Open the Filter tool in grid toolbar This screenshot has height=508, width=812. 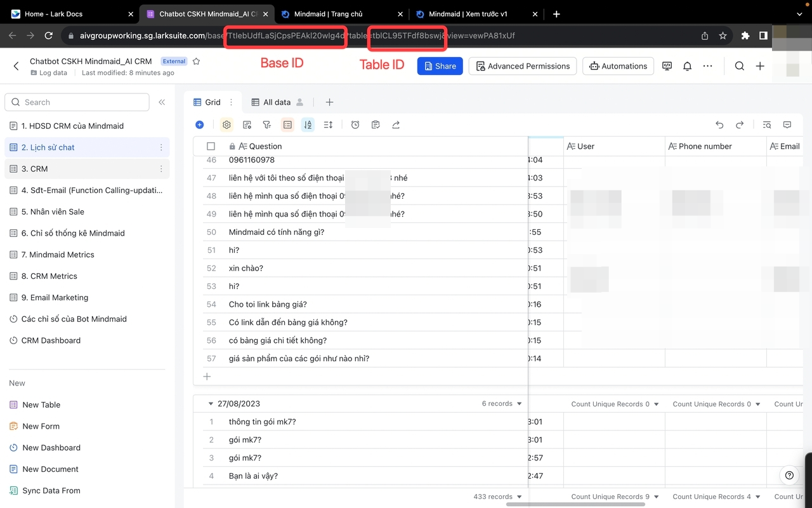267,125
